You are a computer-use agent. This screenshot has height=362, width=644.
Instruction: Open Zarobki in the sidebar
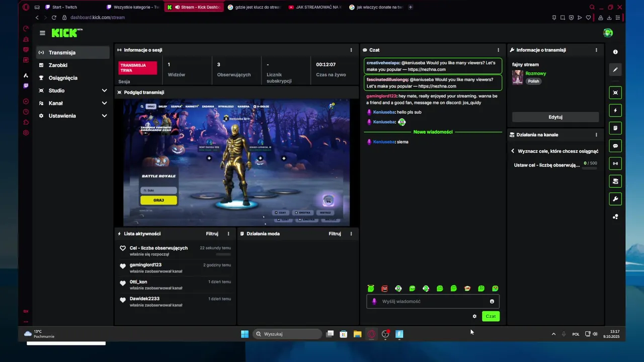[x=73, y=65]
